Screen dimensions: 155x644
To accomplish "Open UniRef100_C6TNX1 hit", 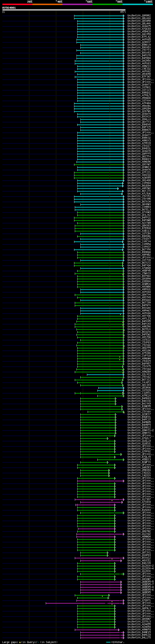I will pos(139,87).
